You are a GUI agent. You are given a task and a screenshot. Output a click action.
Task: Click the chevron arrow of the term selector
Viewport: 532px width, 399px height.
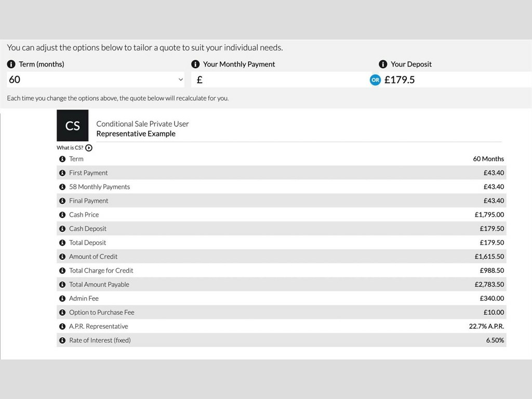180,79
